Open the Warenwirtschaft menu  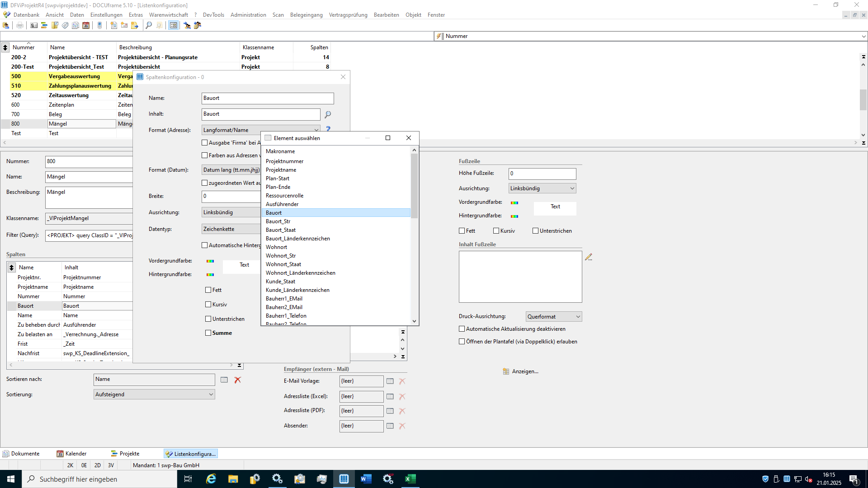click(169, 15)
